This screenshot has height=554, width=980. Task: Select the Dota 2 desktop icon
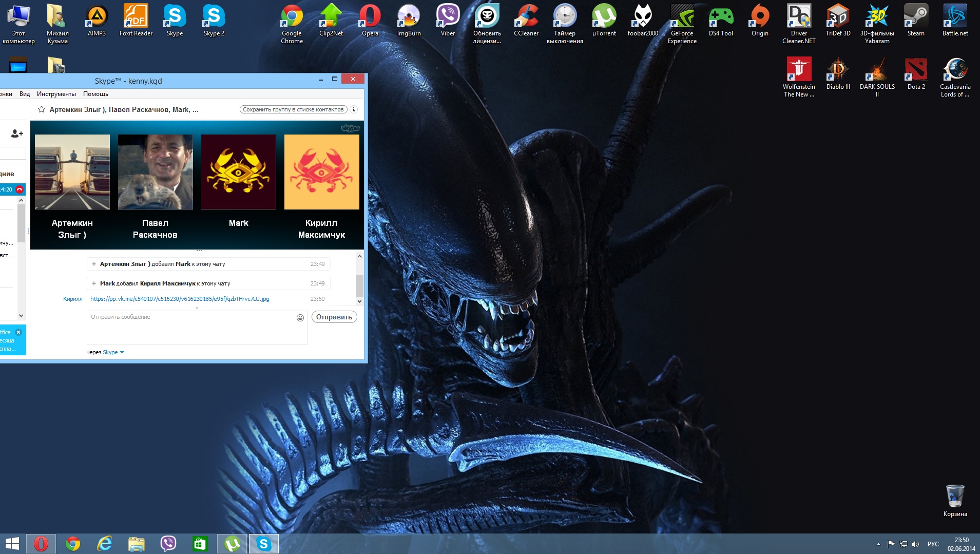click(916, 74)
